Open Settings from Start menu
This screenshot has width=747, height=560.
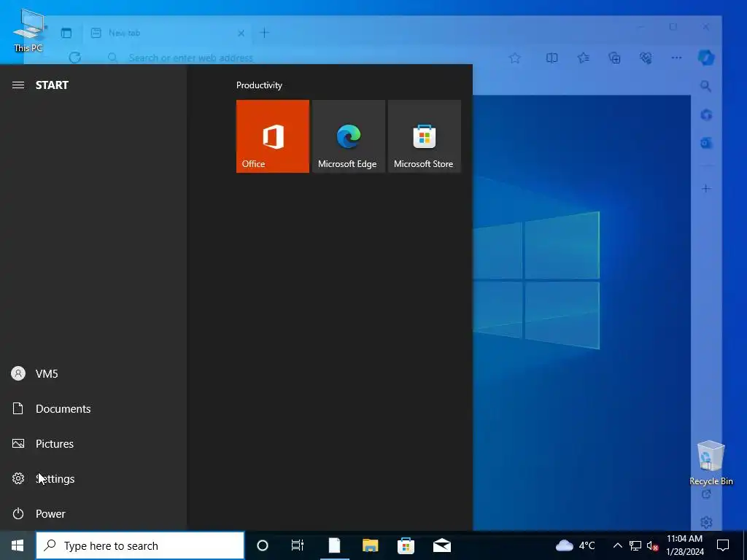[x=93, y=478]
